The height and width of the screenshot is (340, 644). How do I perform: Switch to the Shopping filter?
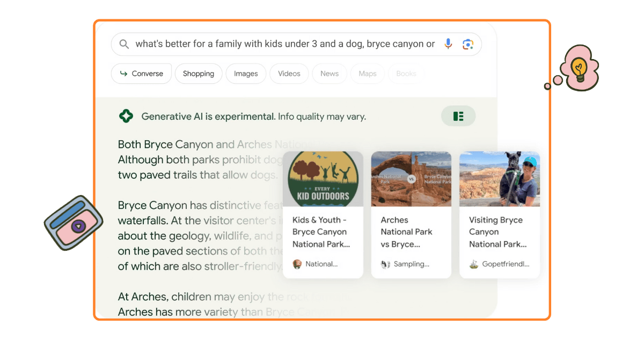click(x=199, y=74)
